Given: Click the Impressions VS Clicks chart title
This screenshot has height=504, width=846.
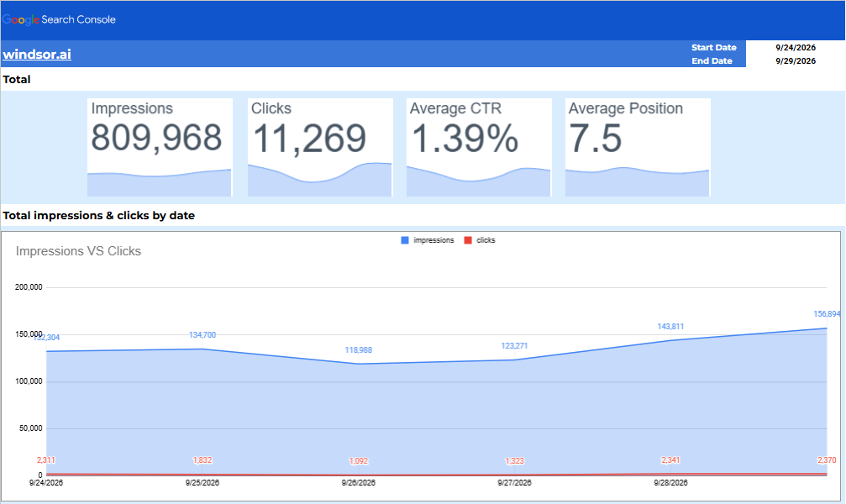Looking at the screenshot, I should tap(78, 251).
